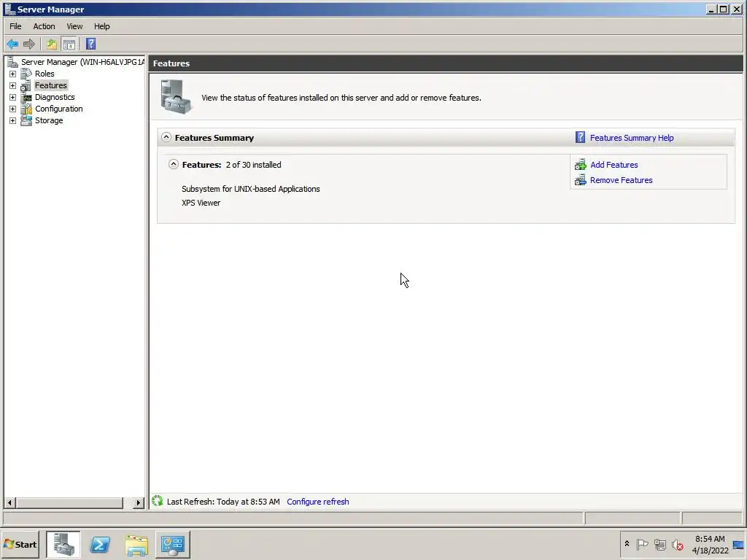Open the Control Panel taskbar icon
Viewport: 747px width, 560px height.
(x=172, y=544)
